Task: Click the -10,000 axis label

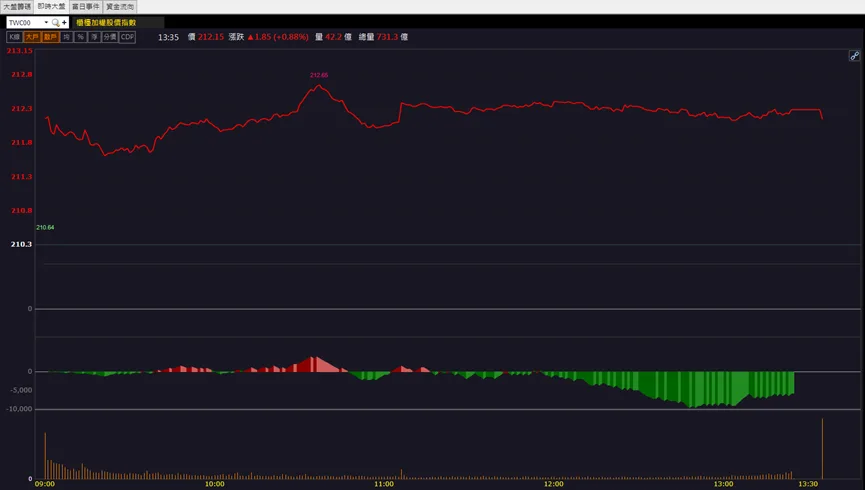Action: tap(19, 409)
